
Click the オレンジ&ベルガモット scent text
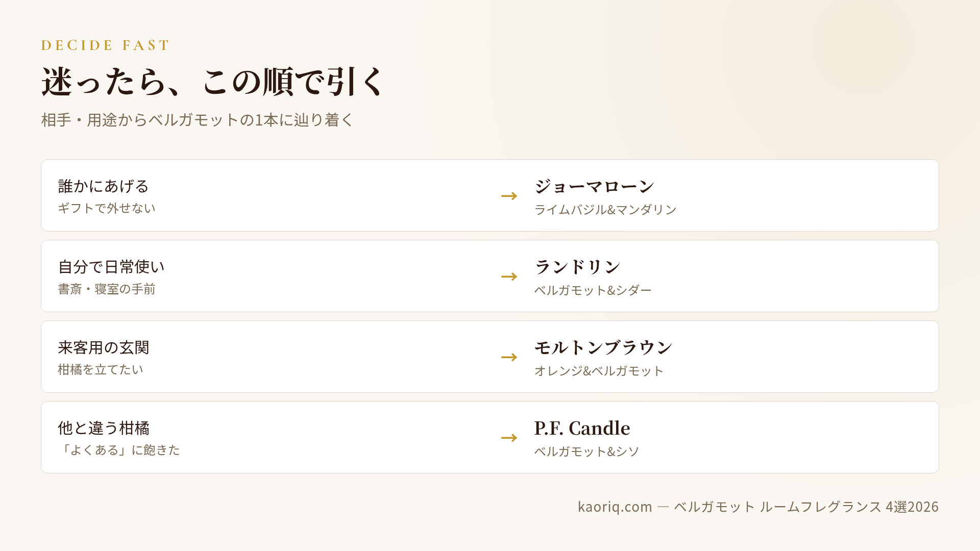tap(599, 371)
